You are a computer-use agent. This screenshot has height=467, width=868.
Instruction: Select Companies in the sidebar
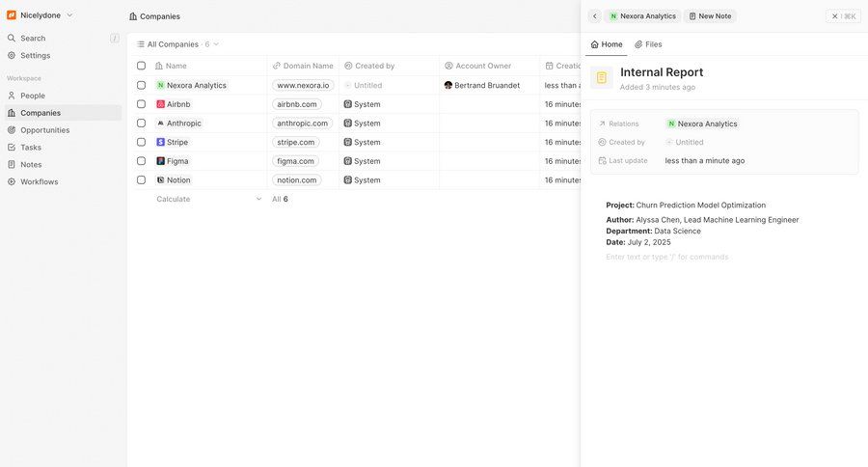click(x=63, y=113)
